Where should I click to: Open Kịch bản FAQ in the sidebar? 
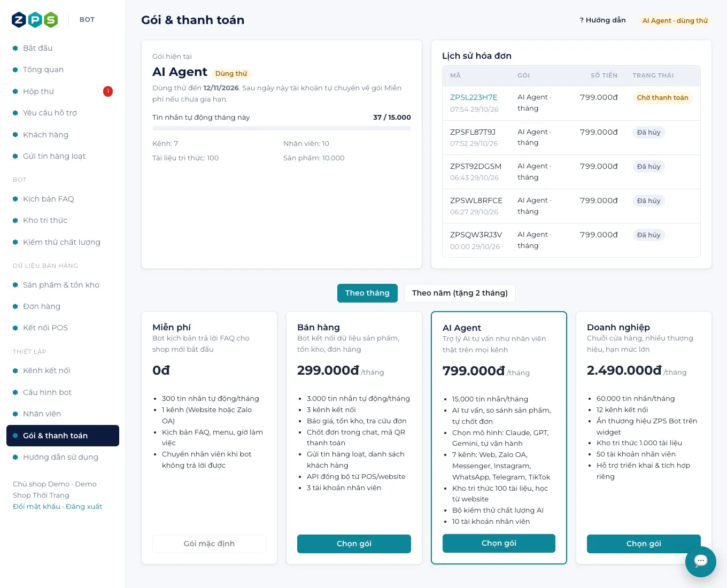coord(63,199)
